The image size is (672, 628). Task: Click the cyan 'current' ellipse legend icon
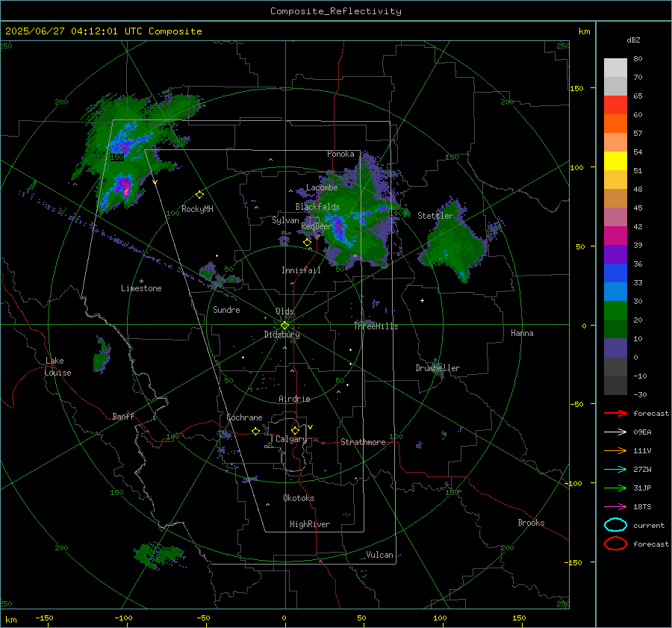coord(615,525)
